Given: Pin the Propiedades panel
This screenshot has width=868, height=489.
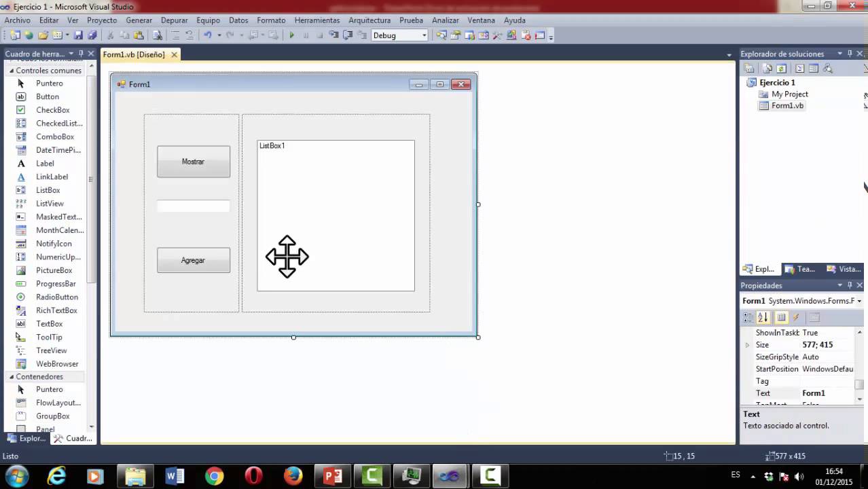Looking at the screenshot, I should [850, 285].
